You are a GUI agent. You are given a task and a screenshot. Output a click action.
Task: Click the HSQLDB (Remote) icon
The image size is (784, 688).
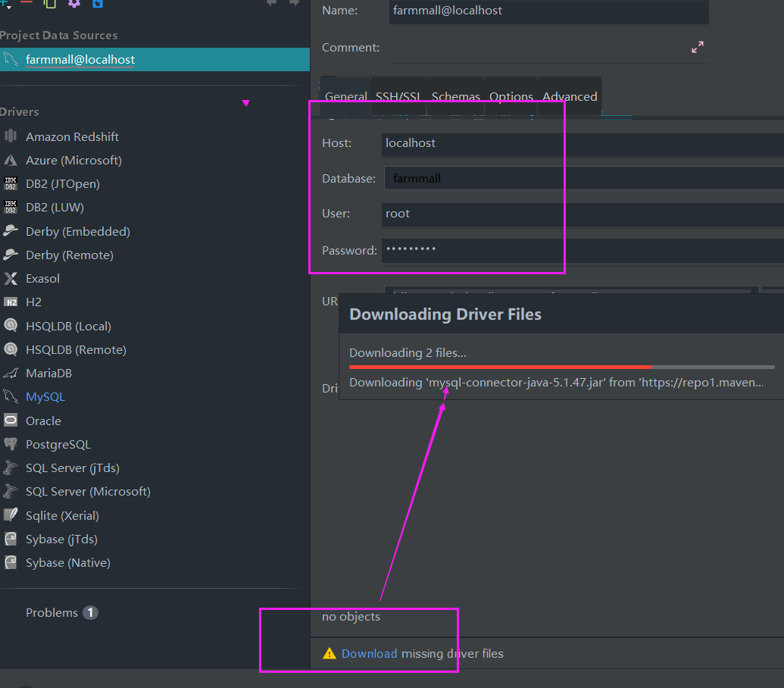[11, 349]
